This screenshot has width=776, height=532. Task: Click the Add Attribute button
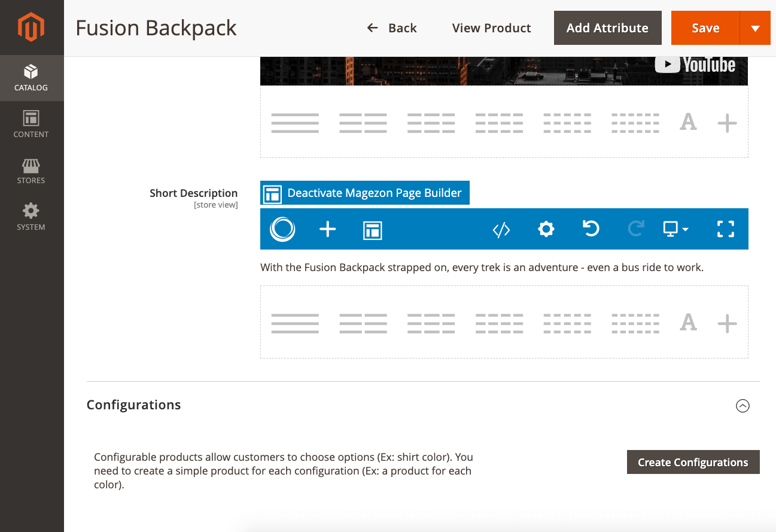[608, 28]
